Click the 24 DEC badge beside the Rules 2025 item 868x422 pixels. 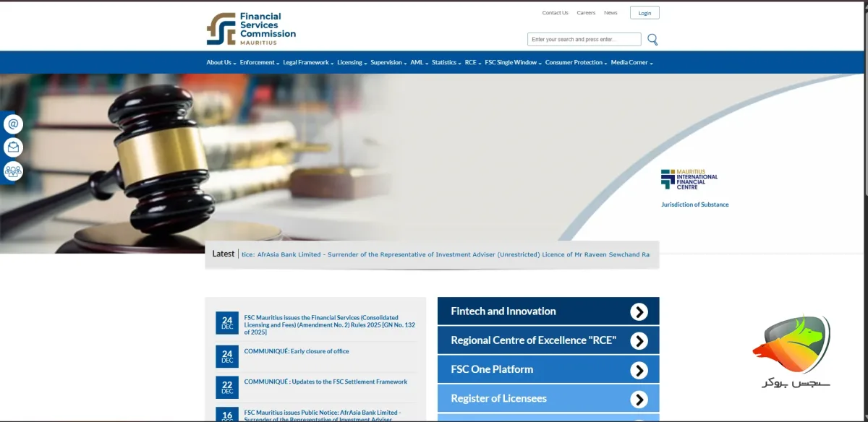(x=227, y=322)
